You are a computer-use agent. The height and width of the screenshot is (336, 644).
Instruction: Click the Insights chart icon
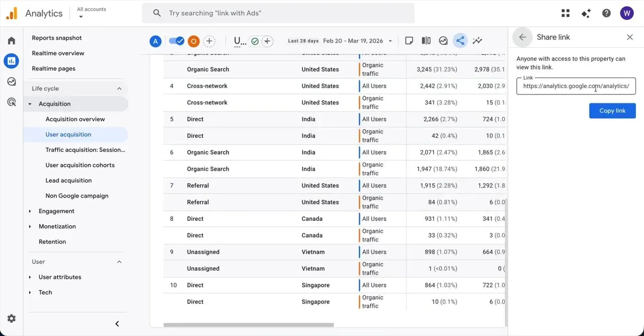coord(443,41)
